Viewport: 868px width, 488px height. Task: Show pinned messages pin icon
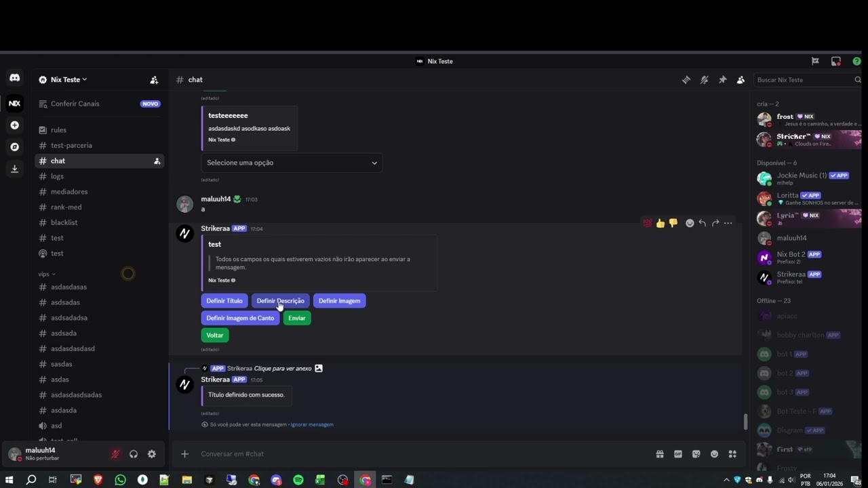[x=723, y=80]
